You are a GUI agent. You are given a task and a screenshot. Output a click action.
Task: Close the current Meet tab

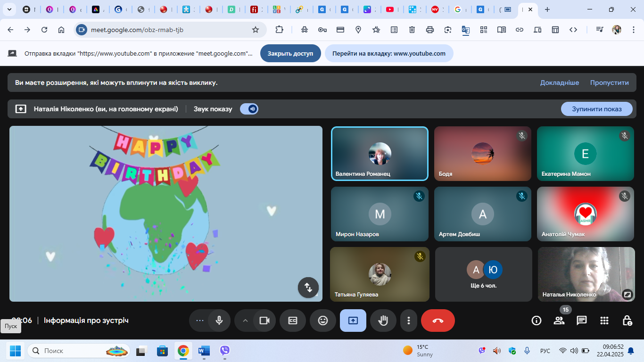tap(531, 9)
